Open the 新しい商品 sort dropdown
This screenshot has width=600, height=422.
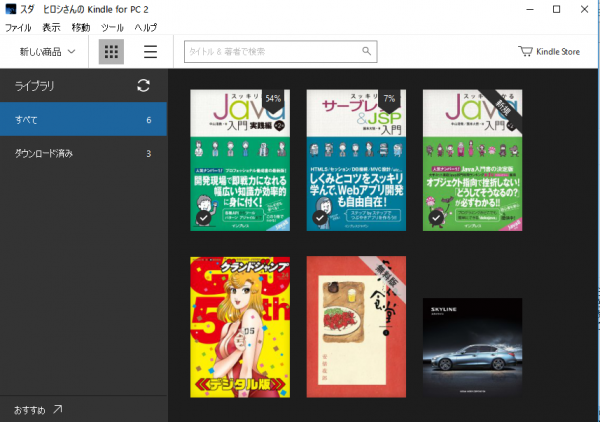click(x=47, y=52)
